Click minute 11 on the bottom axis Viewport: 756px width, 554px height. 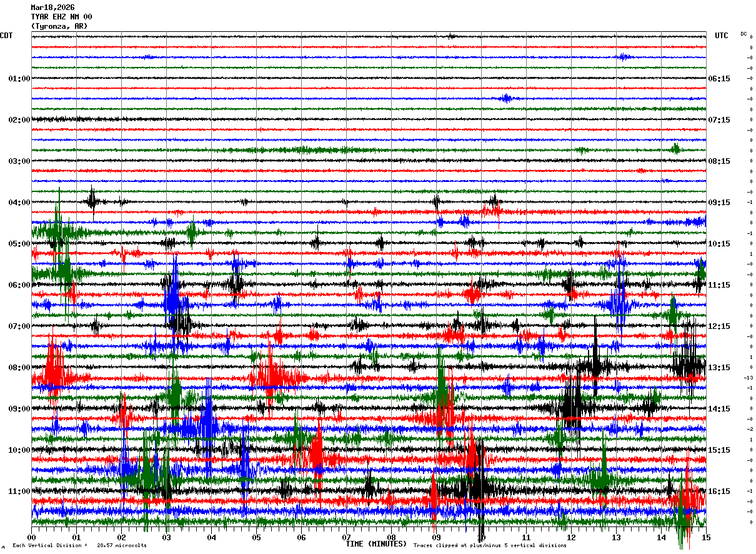click(x=527, y=537)
